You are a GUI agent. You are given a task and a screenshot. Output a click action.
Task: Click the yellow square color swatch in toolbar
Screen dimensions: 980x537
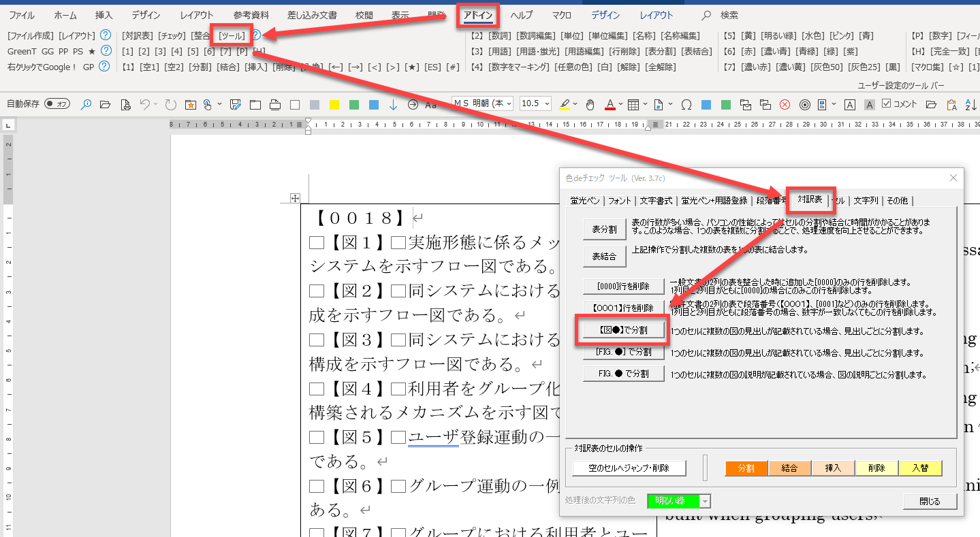coord(334,104)
